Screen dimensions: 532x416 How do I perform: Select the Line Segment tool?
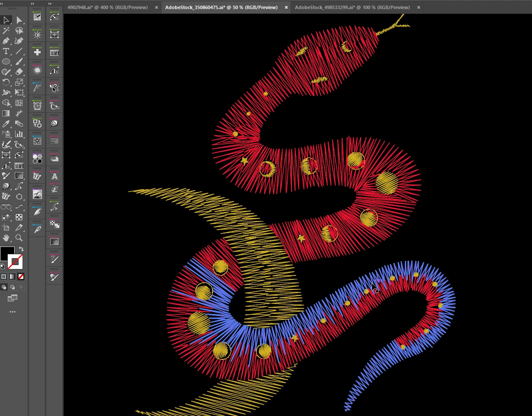[19, 51]
